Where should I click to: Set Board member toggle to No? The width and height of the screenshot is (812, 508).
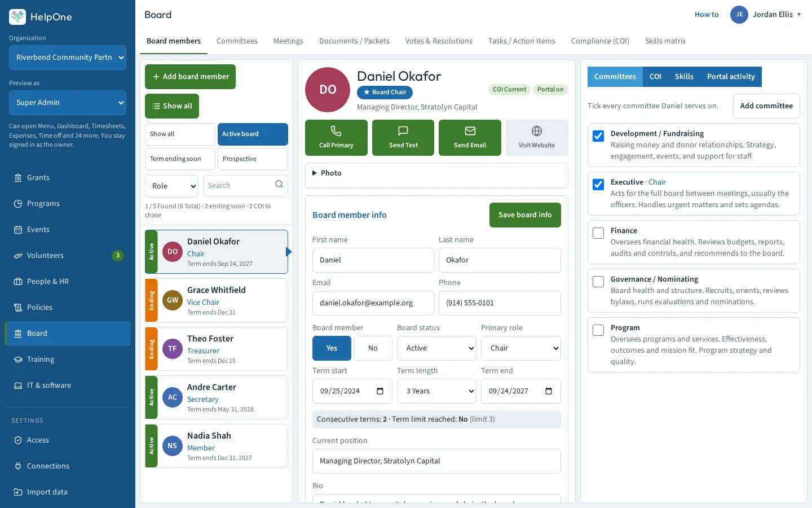(373, 348)
